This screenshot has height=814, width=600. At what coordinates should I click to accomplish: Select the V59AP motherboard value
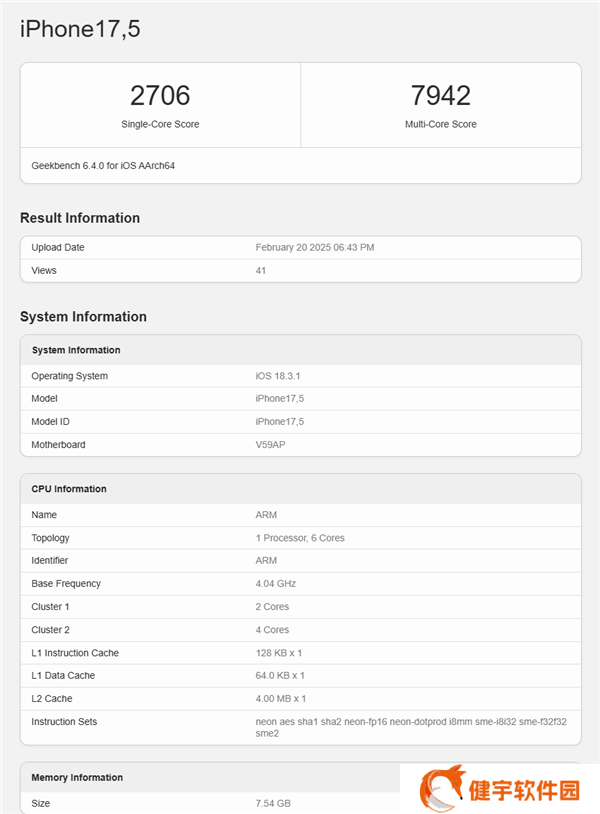pos(270,445)
